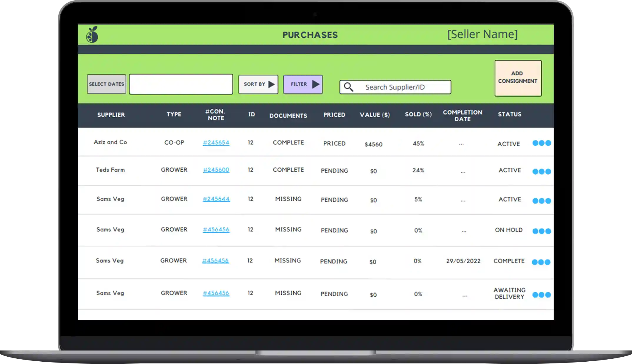Click the TYPE column header
Screen dimensions: 632x364
[x=174, y=114]
